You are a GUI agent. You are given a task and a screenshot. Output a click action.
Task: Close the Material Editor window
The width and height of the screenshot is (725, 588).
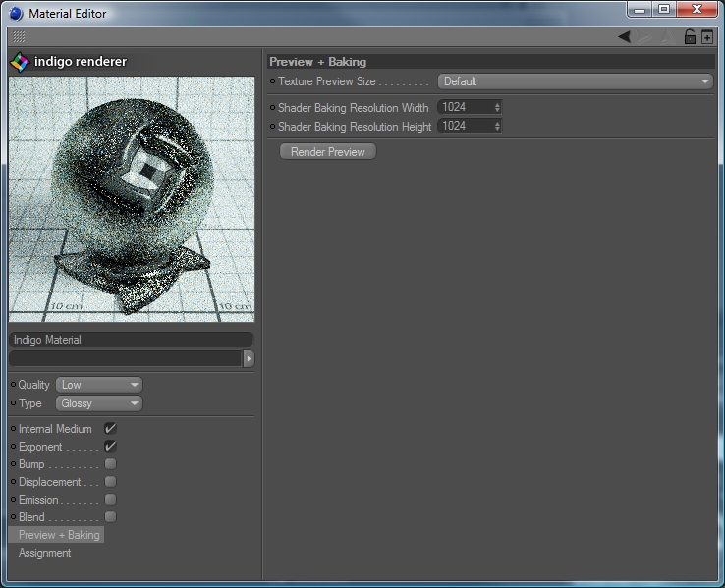[x=697, y=10]
